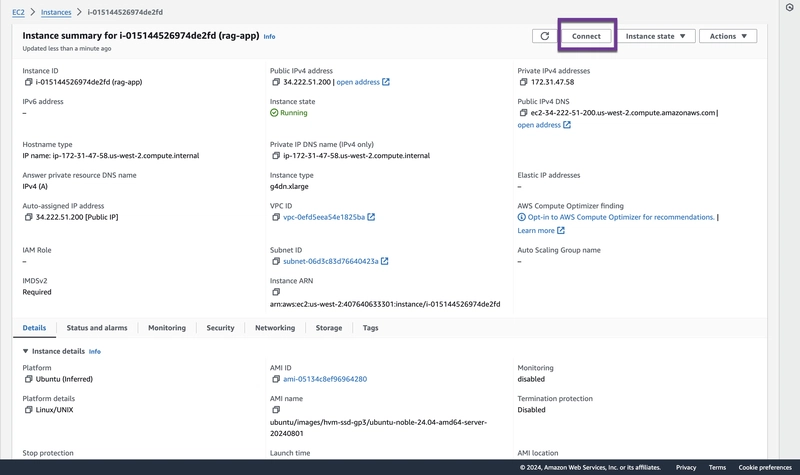Image resolution: width=800 pixels, height=475 pixels.
Task: Open the Monitoring tab
Action: click(x=167, y=328)
